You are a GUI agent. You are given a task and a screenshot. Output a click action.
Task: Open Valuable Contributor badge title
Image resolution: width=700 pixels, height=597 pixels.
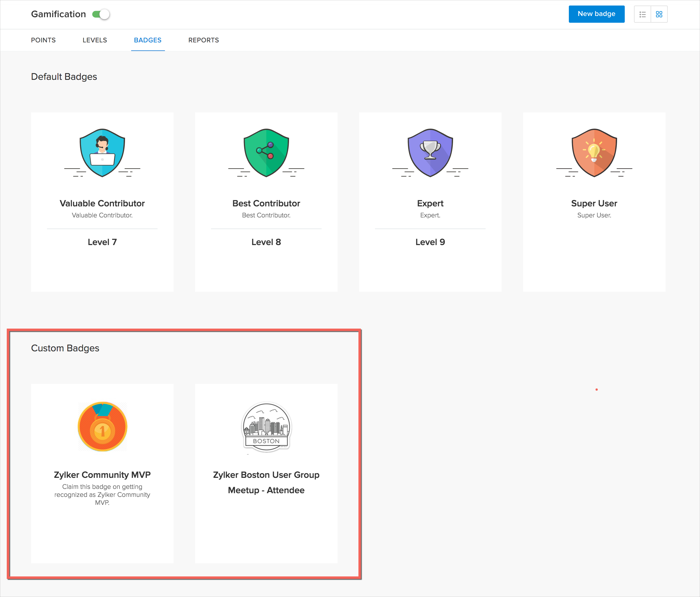[102, 203]
